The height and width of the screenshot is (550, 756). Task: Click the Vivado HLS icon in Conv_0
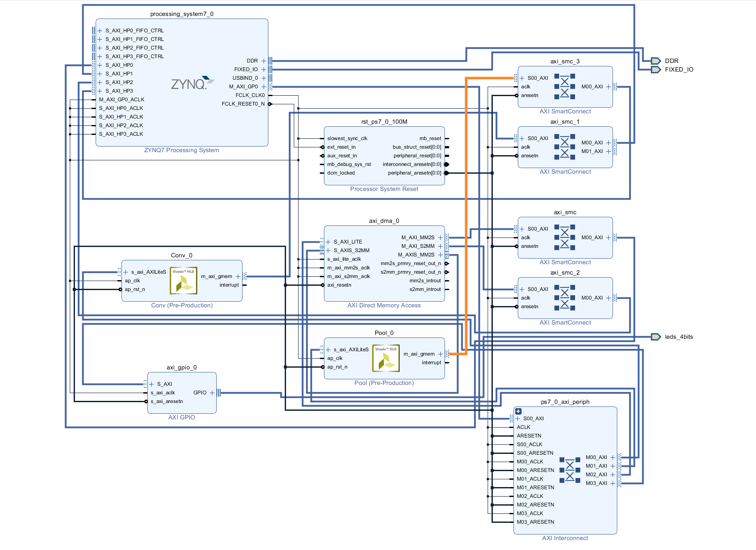pyautogui.click(x=184, y=281)
